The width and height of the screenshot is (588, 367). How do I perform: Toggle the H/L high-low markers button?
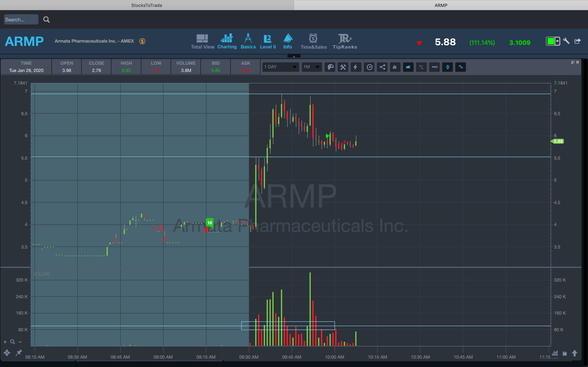421,67
